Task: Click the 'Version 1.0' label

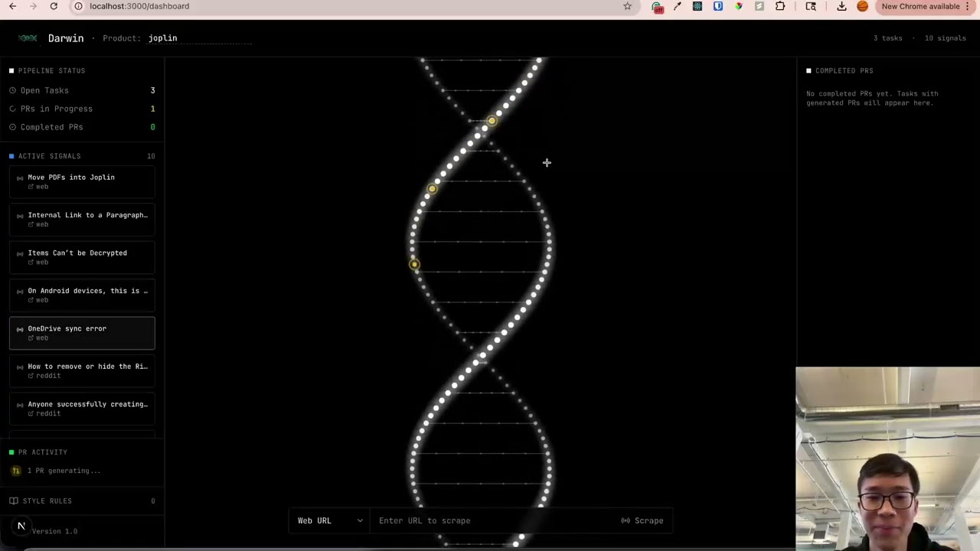Action: pos(54,531)
